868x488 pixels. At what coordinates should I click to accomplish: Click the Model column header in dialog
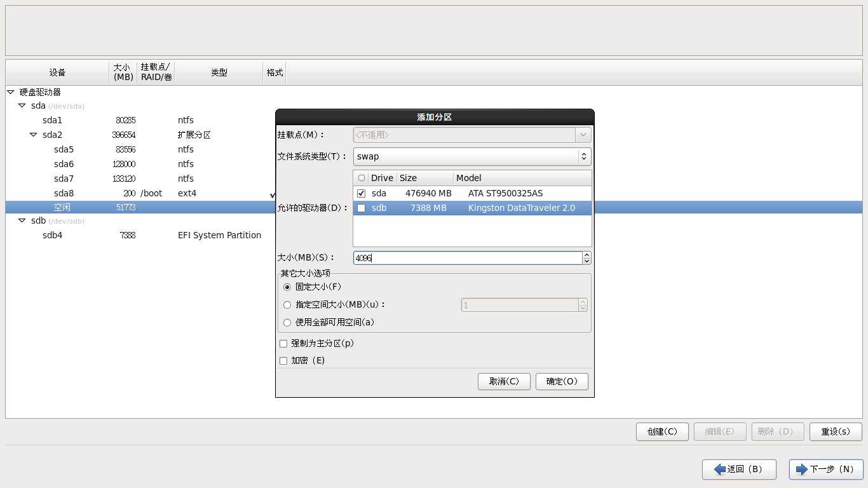click(x=522, y=178)
